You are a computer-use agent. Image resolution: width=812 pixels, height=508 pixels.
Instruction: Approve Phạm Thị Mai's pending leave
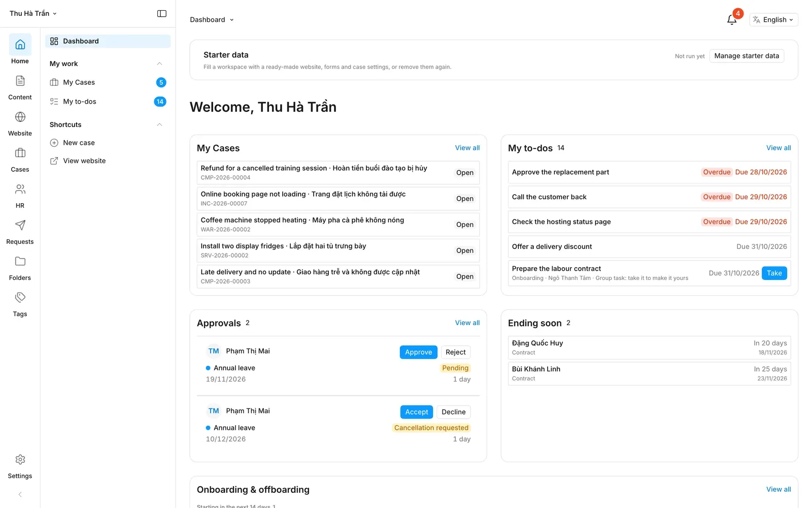coord(418,352)
